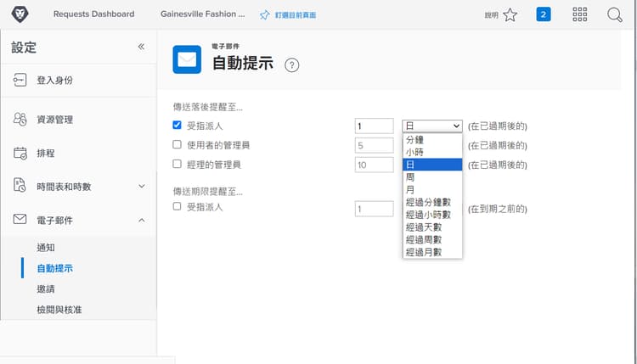Select 經過月數 option

point(432,252)
